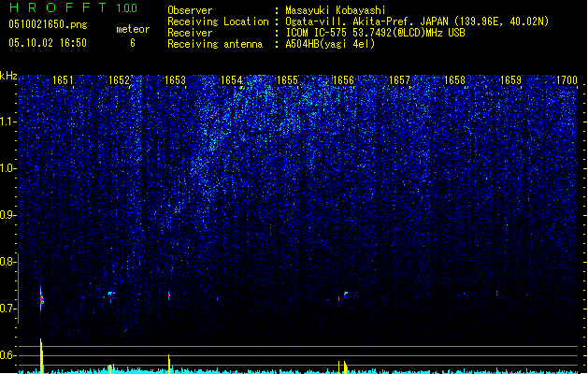588x374 pixels.
Task: Click the date stamp 05.10.02 16:50
Action: [x=48, y=43]
